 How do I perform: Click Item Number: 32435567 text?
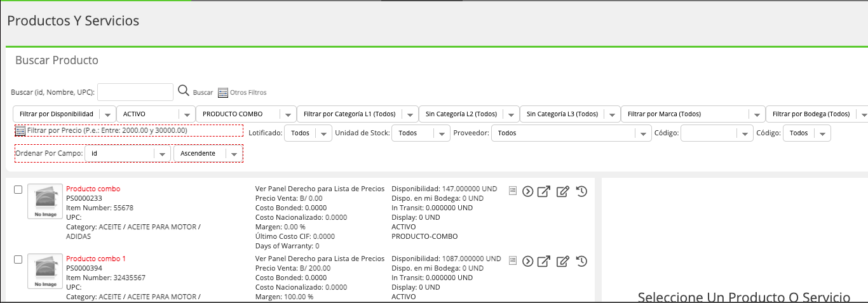[105, 278]
